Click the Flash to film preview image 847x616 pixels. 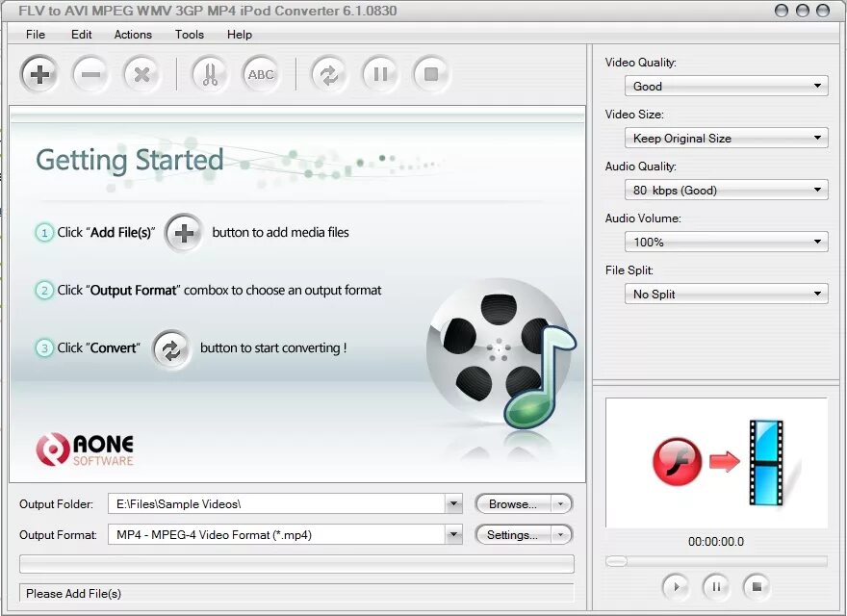[717, 463]
